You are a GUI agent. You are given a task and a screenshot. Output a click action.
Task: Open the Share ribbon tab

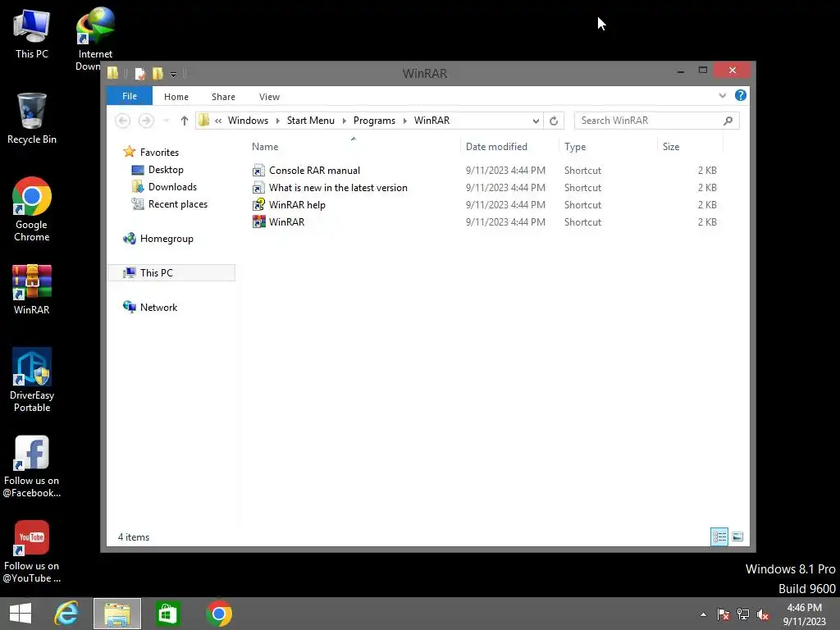(223, 97)
